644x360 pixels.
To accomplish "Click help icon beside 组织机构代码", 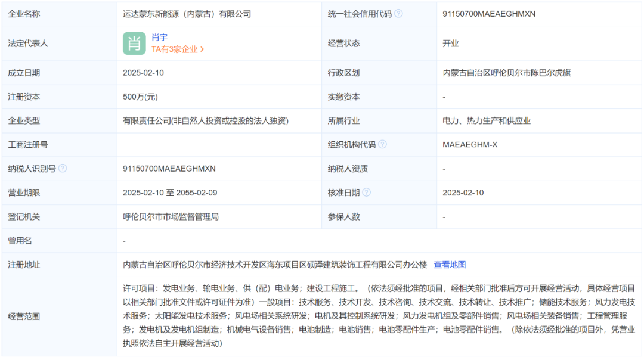I will (382, 144).
